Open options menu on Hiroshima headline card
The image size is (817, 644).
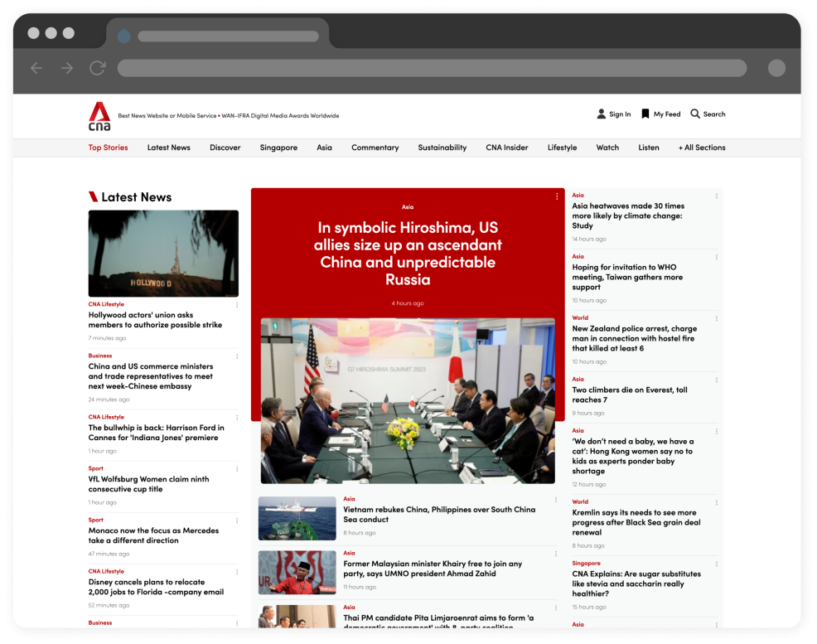pos(558,196)
